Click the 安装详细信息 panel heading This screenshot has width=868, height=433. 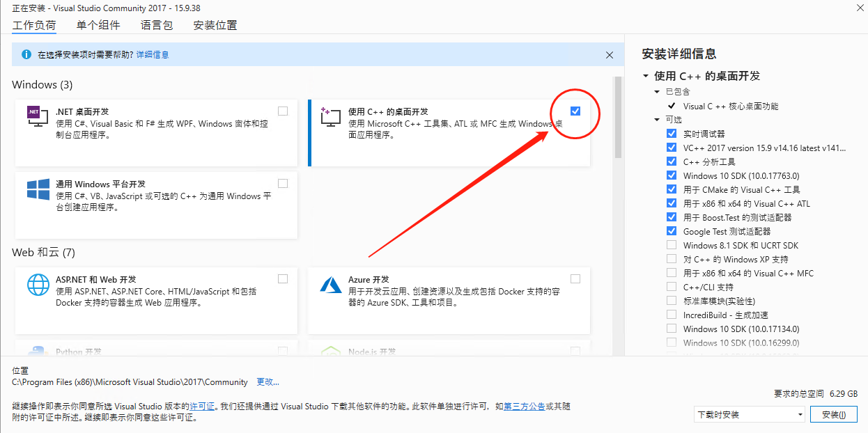click(679, 54)
